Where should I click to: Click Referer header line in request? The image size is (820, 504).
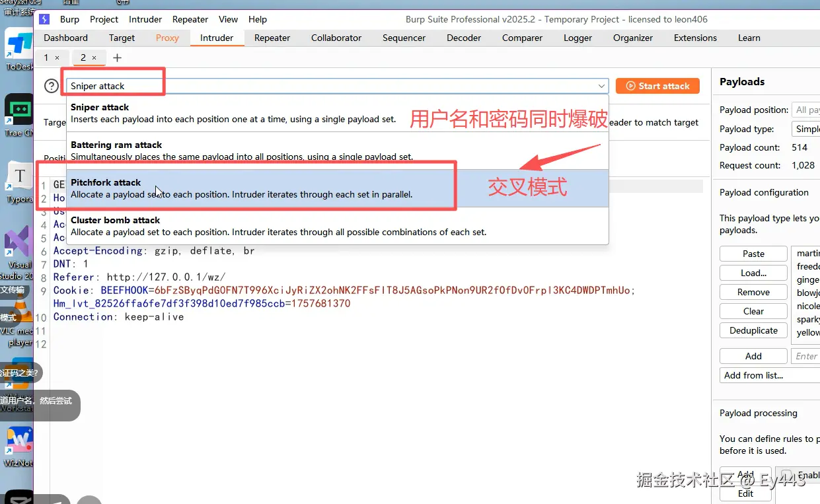click(x=139, y=277)
